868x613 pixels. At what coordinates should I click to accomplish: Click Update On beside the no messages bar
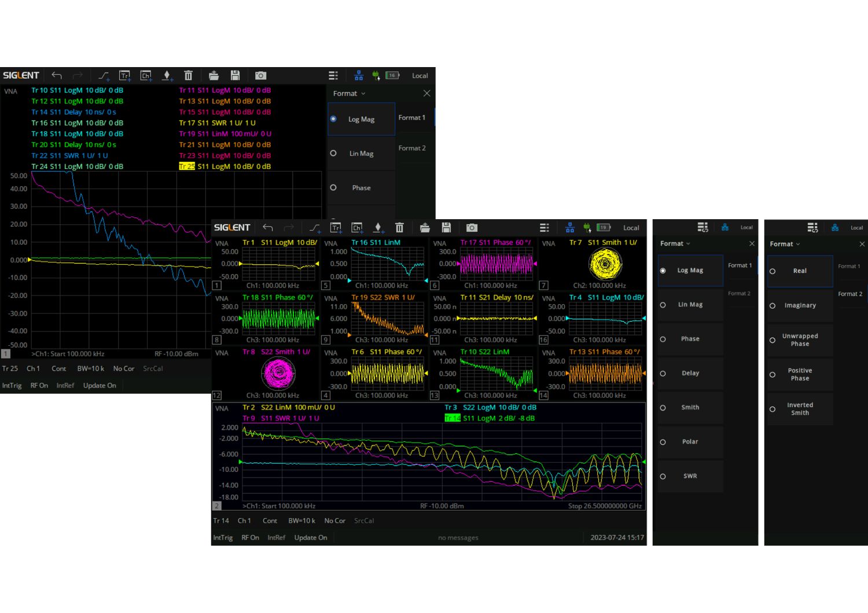click(310, 538)
